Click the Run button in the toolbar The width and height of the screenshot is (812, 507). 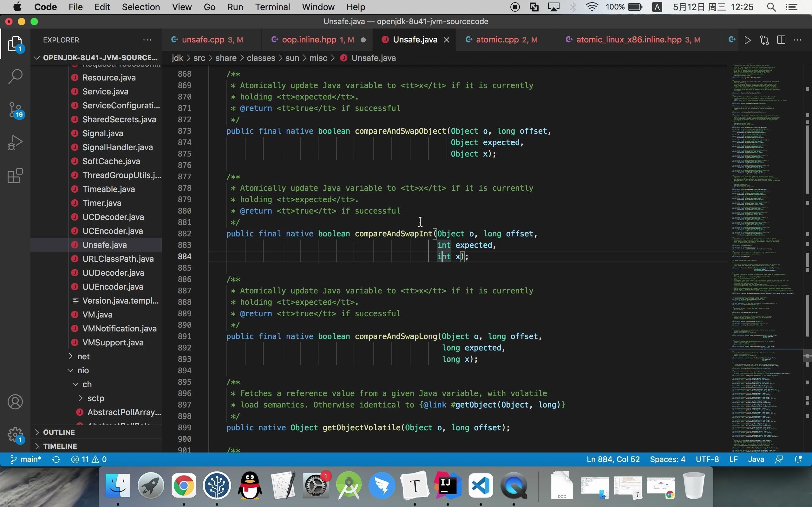point(747,40)
